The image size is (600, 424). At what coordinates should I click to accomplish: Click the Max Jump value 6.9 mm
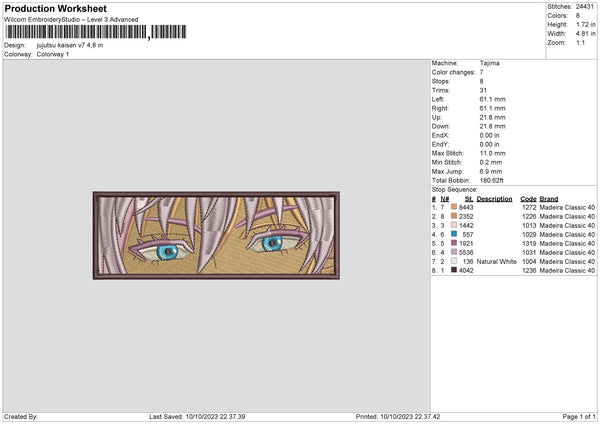tap(491, 171)
